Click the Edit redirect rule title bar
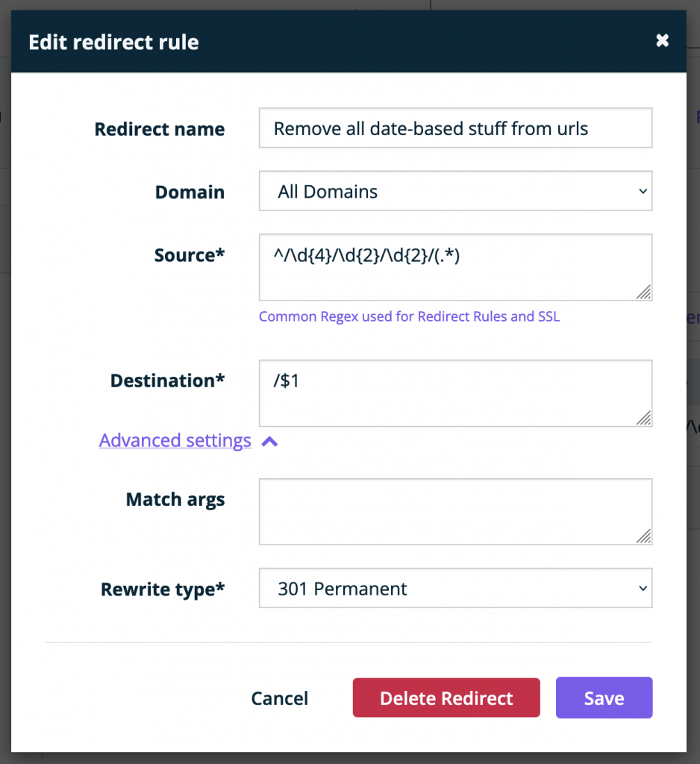This screenshot has height=764, width=700. [x=349, y=42]
